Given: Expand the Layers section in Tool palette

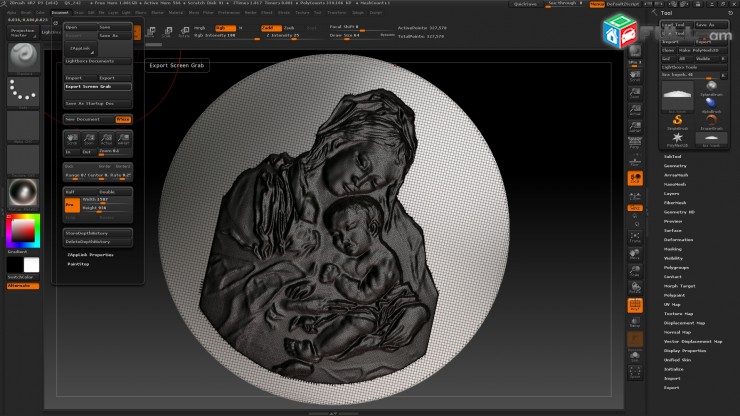Looking at the screenshot, I should pos(672,194).
